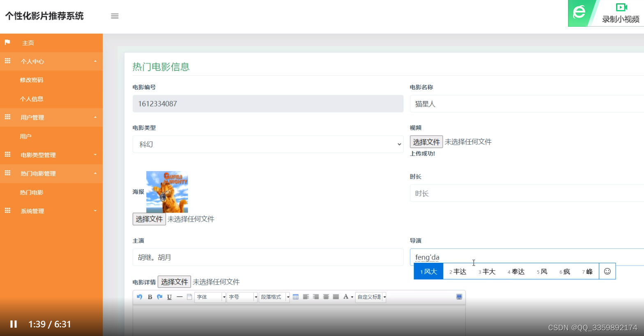Screen dimensions: 644x336
Task: Click the 主演 field with 胡继。胡月
Action: coord(268,257)
